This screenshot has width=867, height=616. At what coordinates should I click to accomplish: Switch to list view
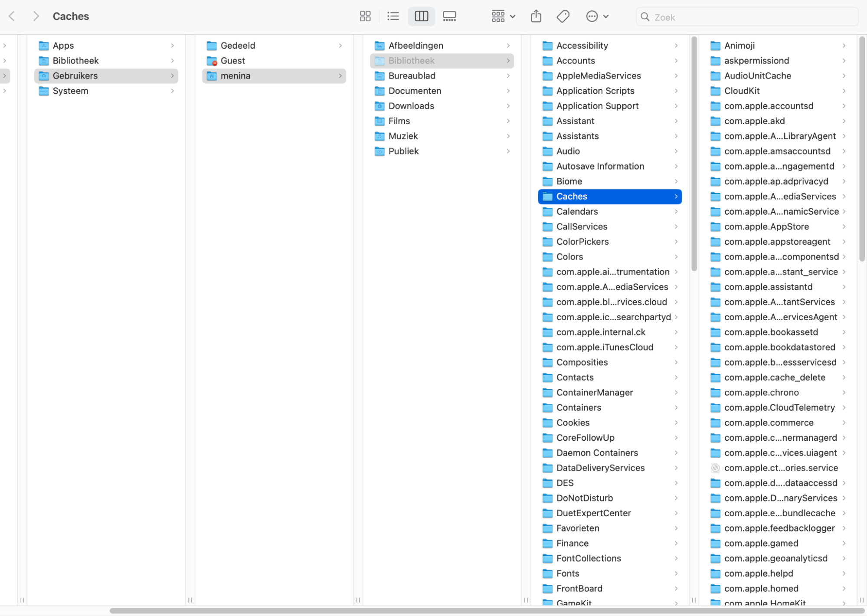pos(393,16)
